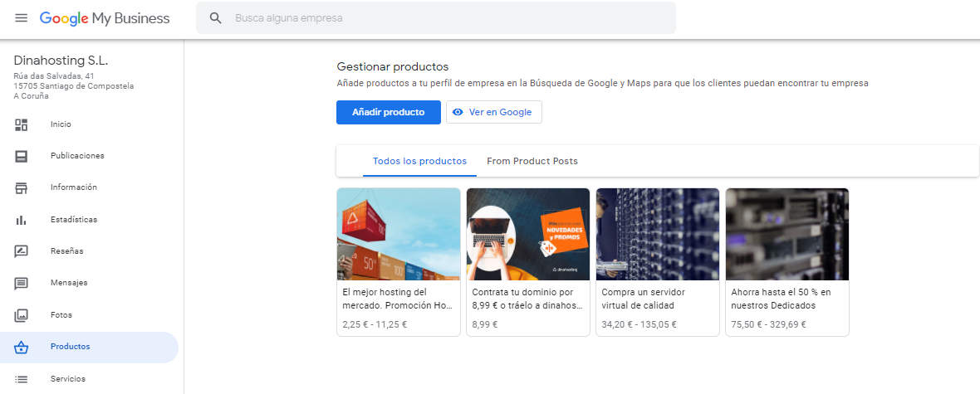
Task: Select the Todos los productos tab
Action: click(x=419, y=161)
